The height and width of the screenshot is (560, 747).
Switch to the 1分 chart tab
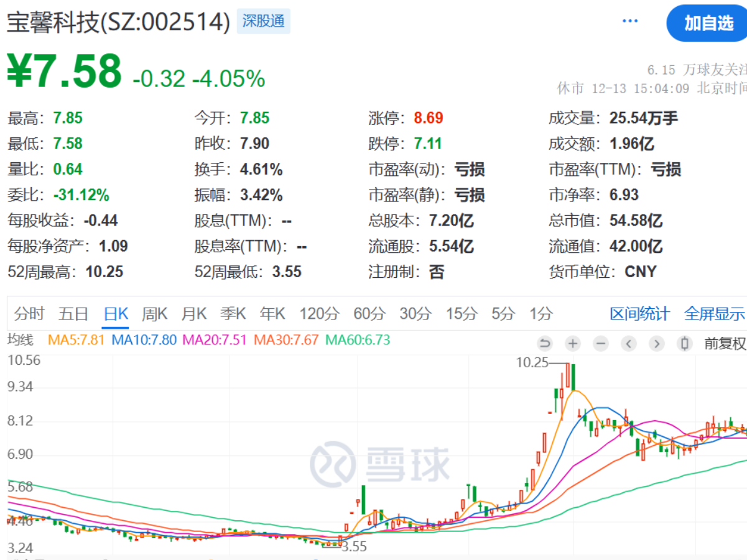pyautogui.click(x=541, y=314)
